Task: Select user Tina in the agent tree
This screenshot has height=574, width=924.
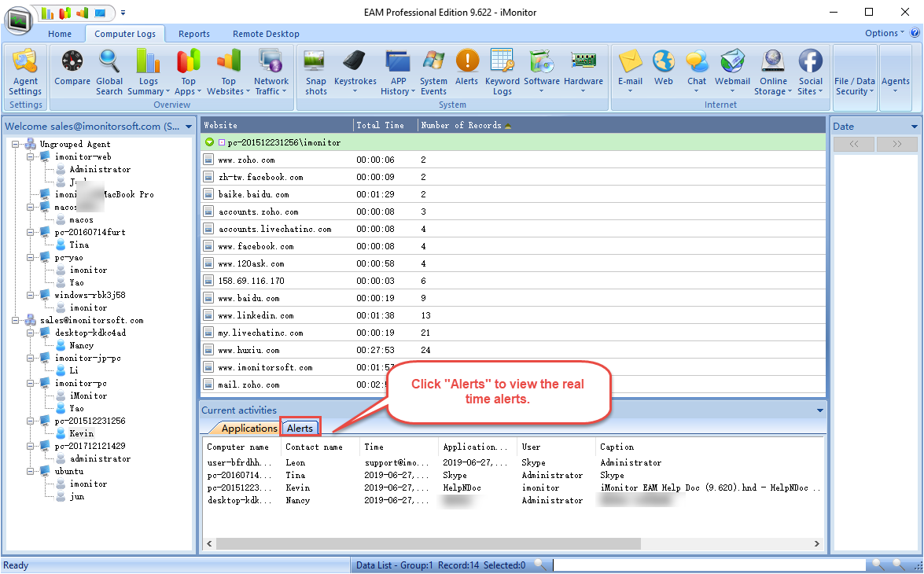Action: click(79, 245)
